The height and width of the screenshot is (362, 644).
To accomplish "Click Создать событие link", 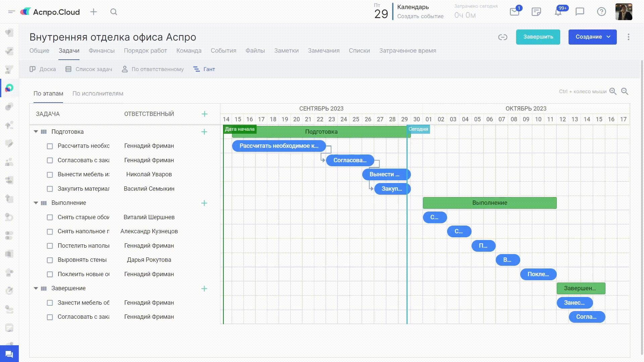I will [x=420, y=16].
